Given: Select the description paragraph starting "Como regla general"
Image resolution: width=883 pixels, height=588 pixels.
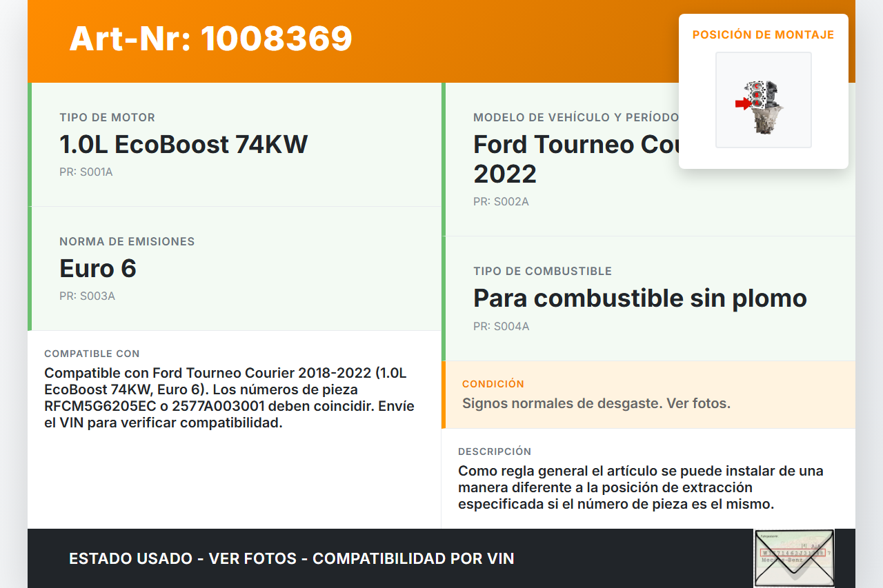Looking at the screenshot, I should 641,487.
